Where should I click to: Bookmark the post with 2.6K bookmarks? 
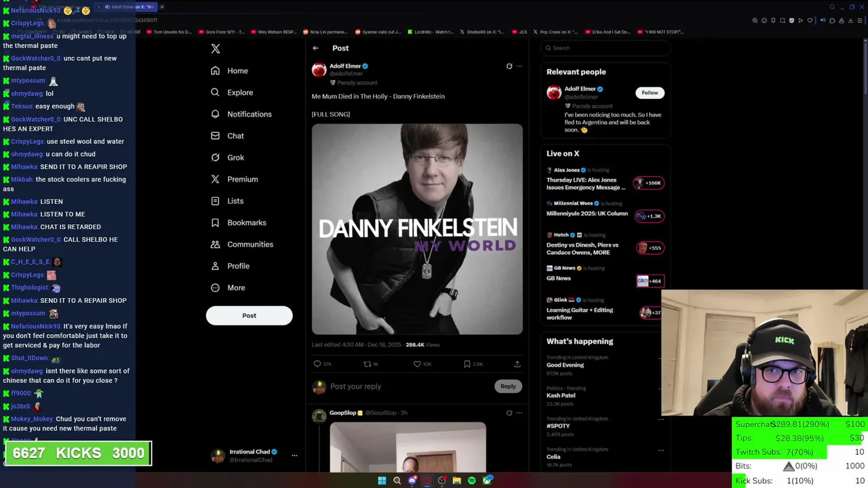(x=473, y=364)
